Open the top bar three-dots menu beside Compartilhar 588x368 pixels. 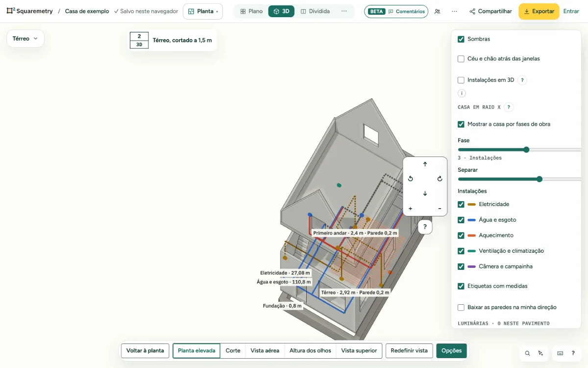(455, 11)
